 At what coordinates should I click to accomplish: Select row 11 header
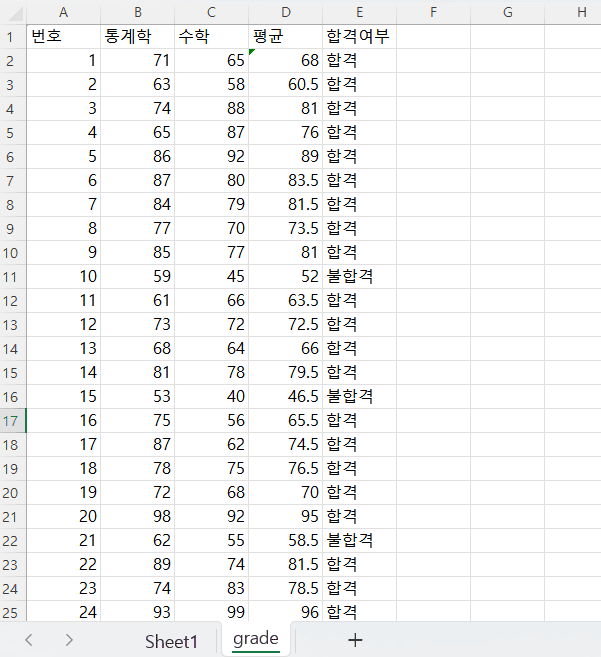click(x=12, y=276)
